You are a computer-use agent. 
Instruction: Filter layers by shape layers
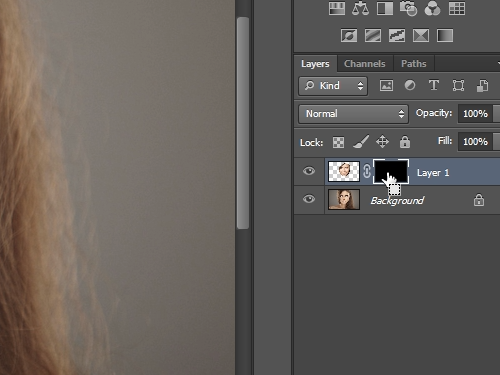click(x=458, y=86)
